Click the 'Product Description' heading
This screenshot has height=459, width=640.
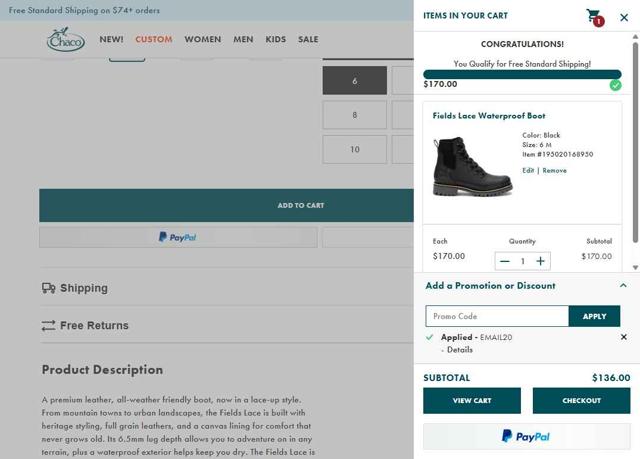point(102,370)
